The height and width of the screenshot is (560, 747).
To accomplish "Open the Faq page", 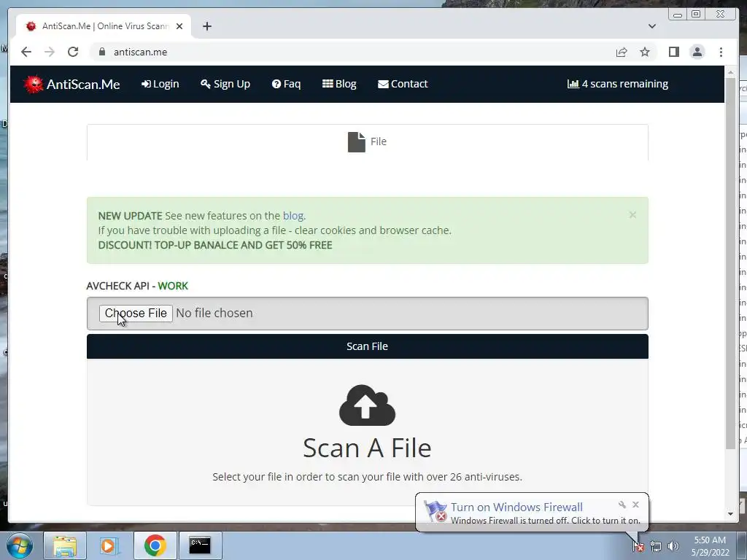I will 286,84.
